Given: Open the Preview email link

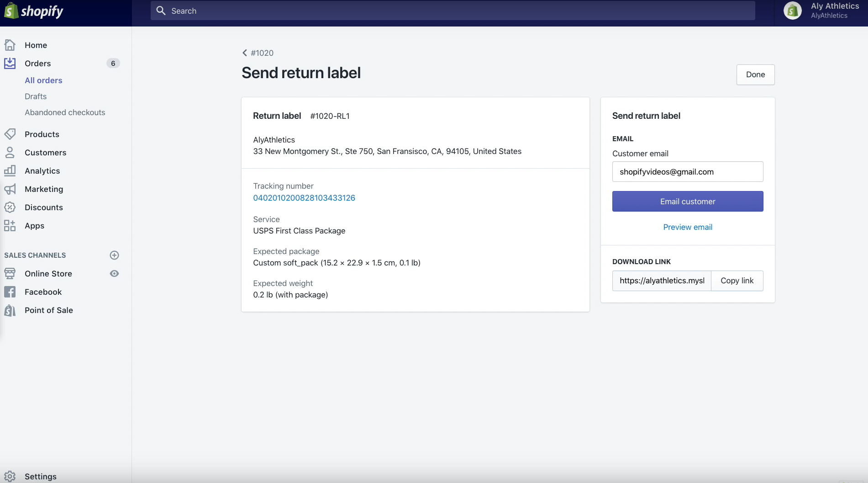Looking at the screenshot, I should tap(687, 227).
